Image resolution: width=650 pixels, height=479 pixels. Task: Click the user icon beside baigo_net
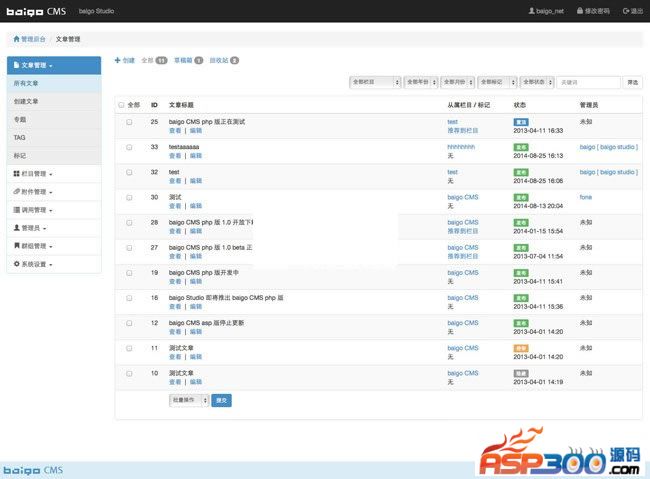pos(531,11)
